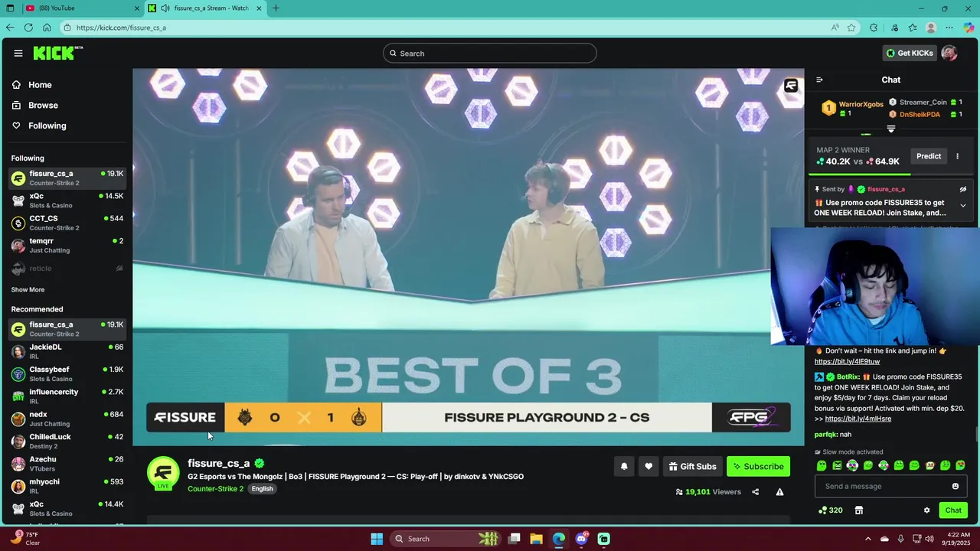The image size is (980, 551).
Task: Open temqrr channel in sidebar
Action: (x=67, y=246)
